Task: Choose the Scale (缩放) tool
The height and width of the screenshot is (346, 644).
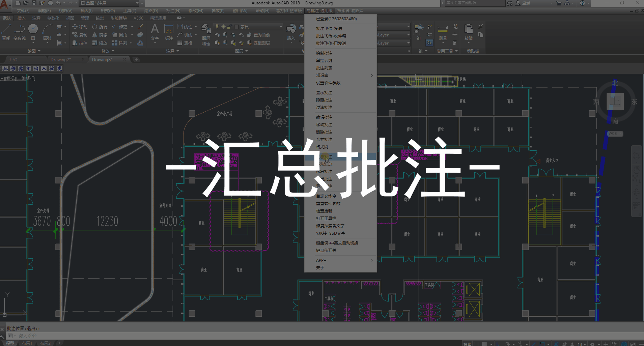Action: click(100, 43)
